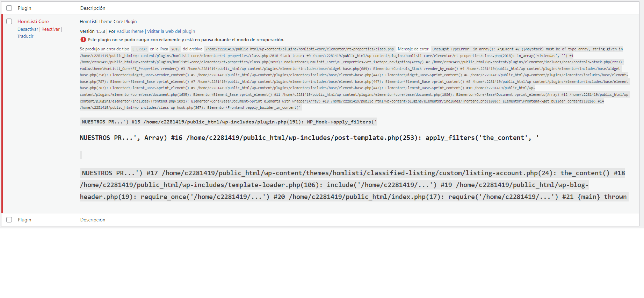This screenshot has height=298, width=644.
Task: Click the '#16 ... post-template.php(253)' trace line
Action: 309,138
